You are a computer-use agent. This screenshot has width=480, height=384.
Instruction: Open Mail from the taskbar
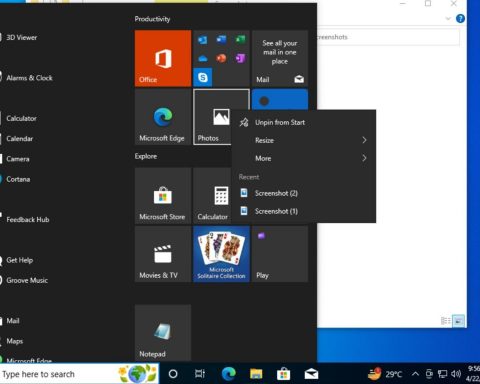tap(311, 374)
